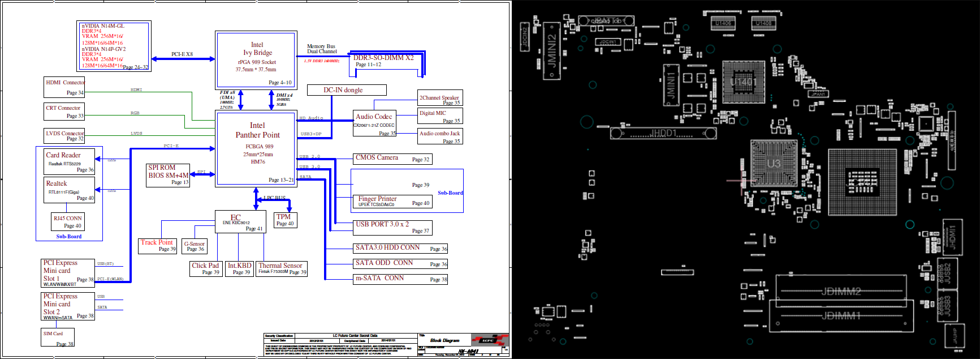Click the JFAN1 connector on the board
This screenshot has width=980, height=359.
pyautogui.click(x=818, y=93)
